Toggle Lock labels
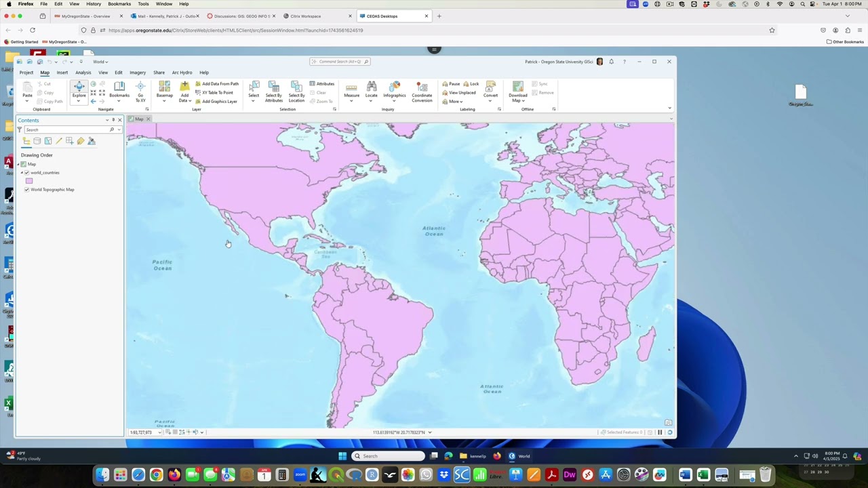This screenshot has height=488, width=868. 471,84
